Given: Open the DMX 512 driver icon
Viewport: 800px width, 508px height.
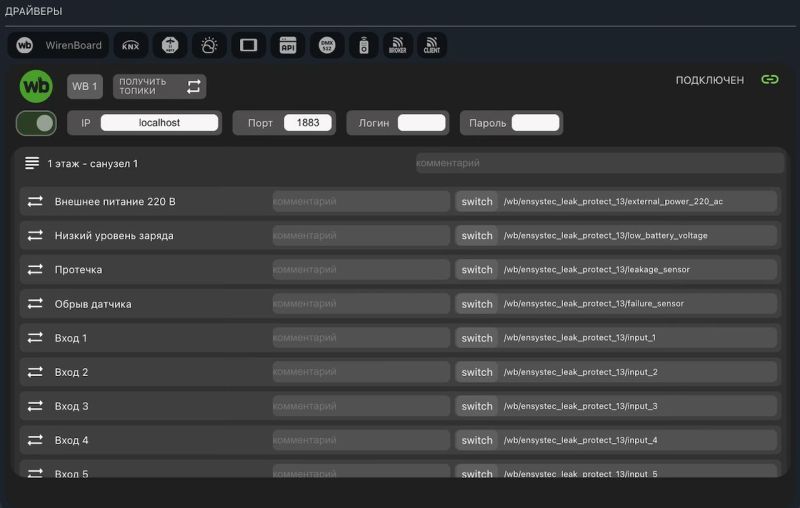Looking at the screenshot, I should click(x=327, y=45).
